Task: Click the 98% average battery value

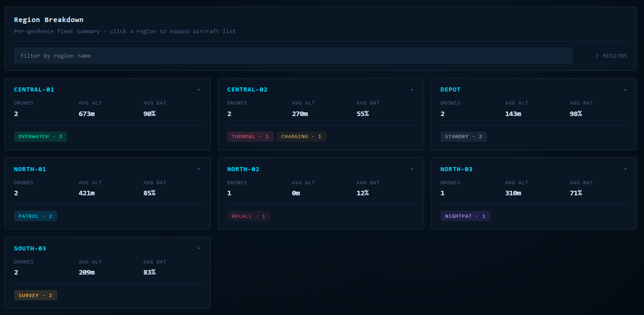Action: click(x=576, y=114)
